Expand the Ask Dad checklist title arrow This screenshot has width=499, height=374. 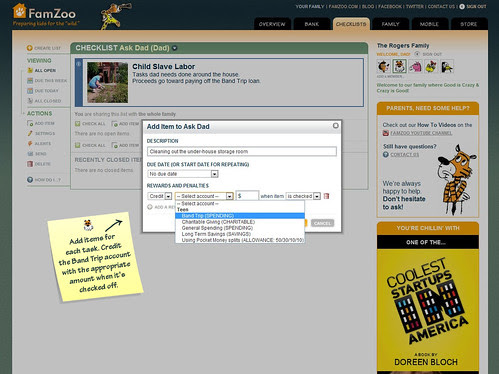[x=174, y=48]
